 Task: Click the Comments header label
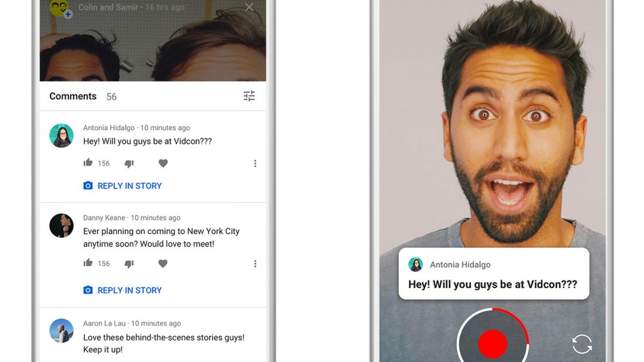tap(73, 97)
